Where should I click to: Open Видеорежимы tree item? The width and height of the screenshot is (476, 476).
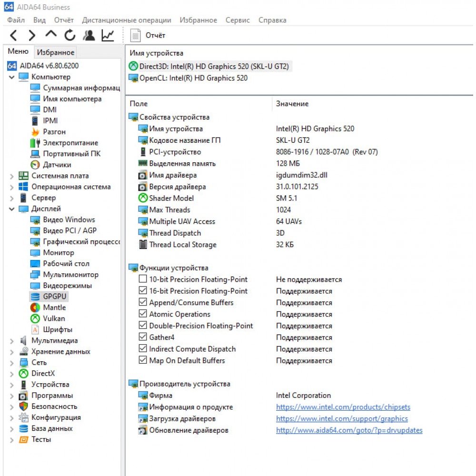(x=61, y=285)
